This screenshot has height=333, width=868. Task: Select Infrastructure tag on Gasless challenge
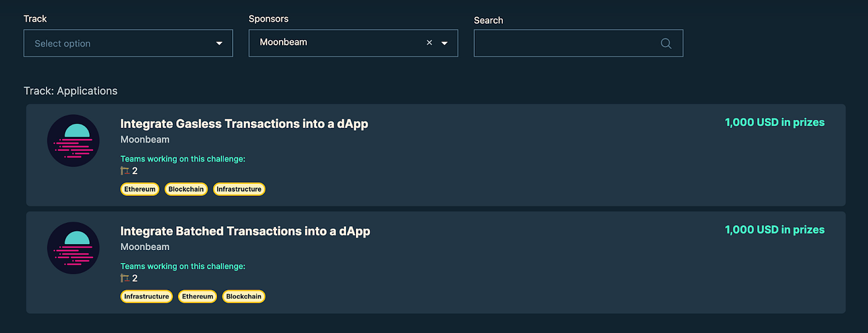pos(239,189)
